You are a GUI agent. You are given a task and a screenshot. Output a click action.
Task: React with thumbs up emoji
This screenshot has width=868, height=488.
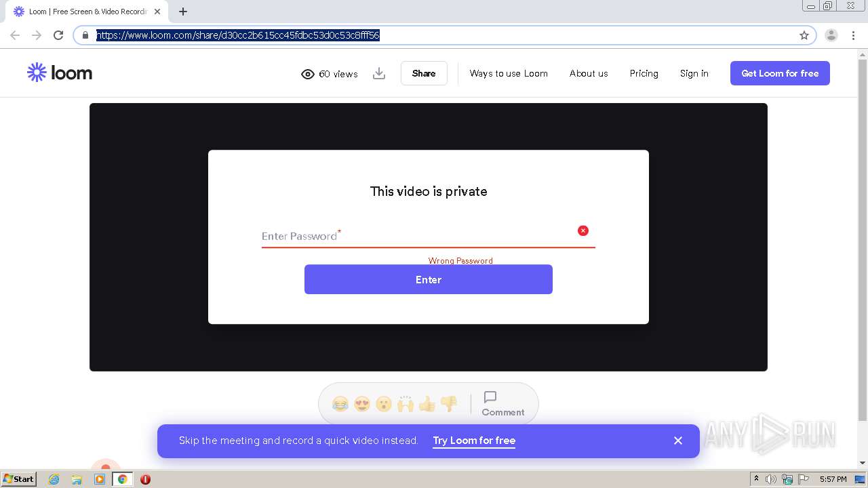click(x=427, y=405)
